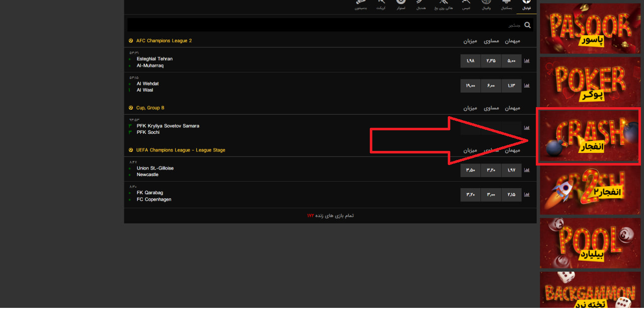
Task: Open the all live games link
Action: pos(331,215)
